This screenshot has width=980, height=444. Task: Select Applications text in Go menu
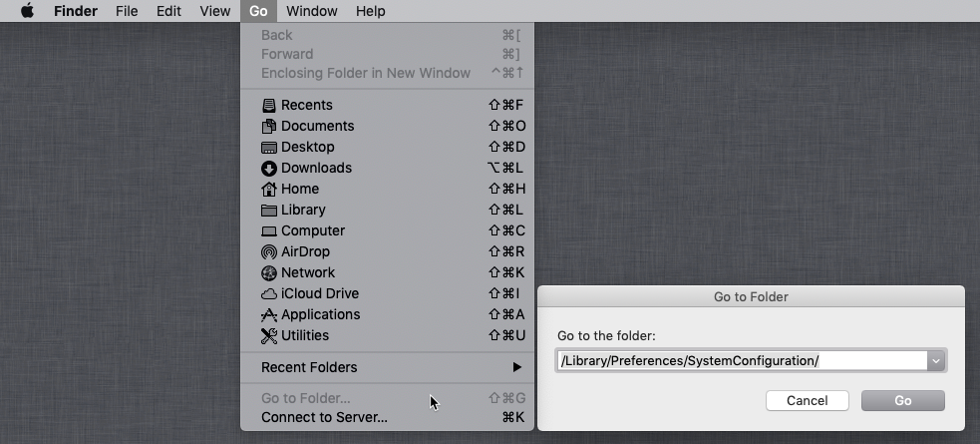click(321, 314)
